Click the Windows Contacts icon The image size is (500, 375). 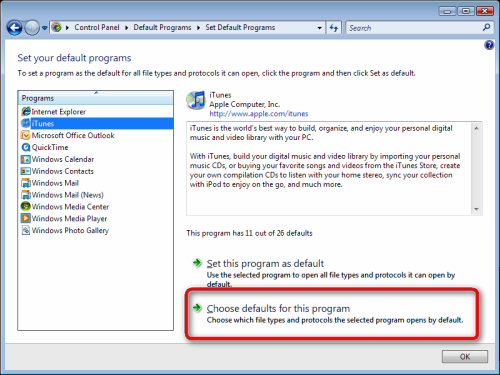click(x=26, y=171)
